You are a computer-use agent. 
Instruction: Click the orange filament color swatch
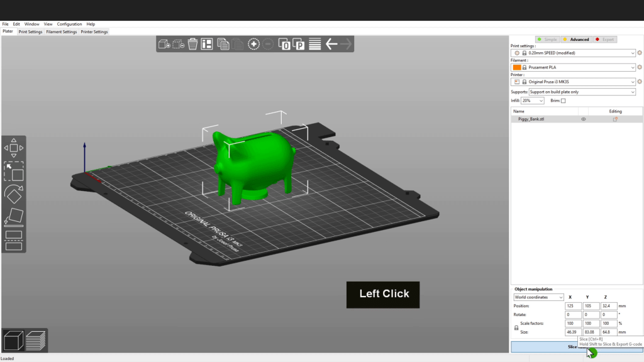point(517,67)
